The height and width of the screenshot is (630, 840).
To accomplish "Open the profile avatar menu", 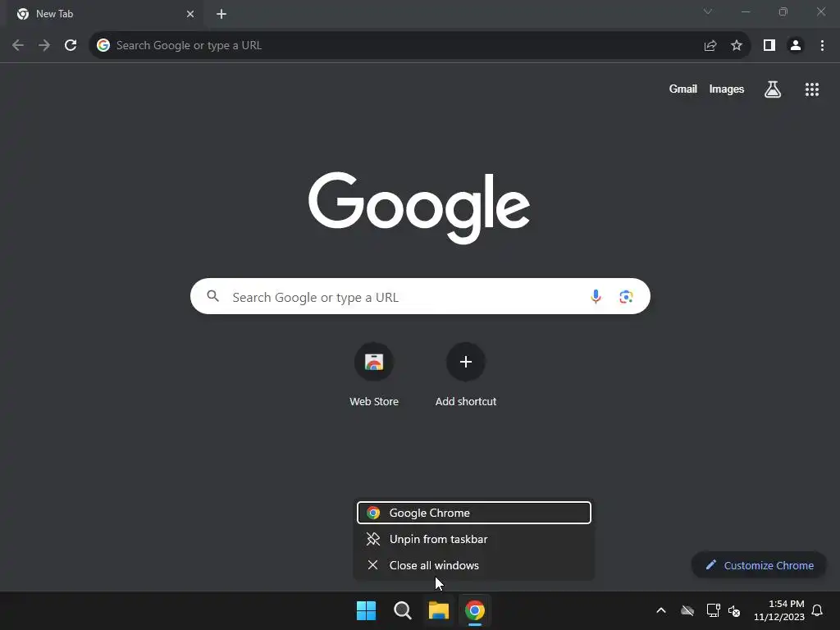I will [x=796, y=46].
